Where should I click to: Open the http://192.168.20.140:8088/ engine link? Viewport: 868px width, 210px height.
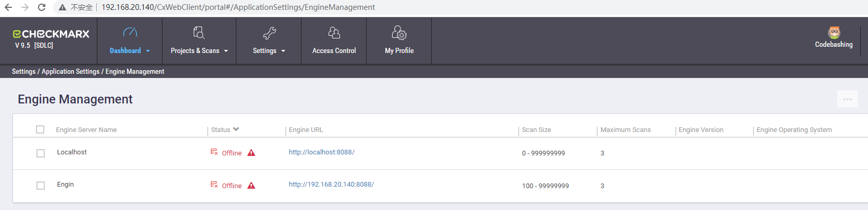click(331, 185)
